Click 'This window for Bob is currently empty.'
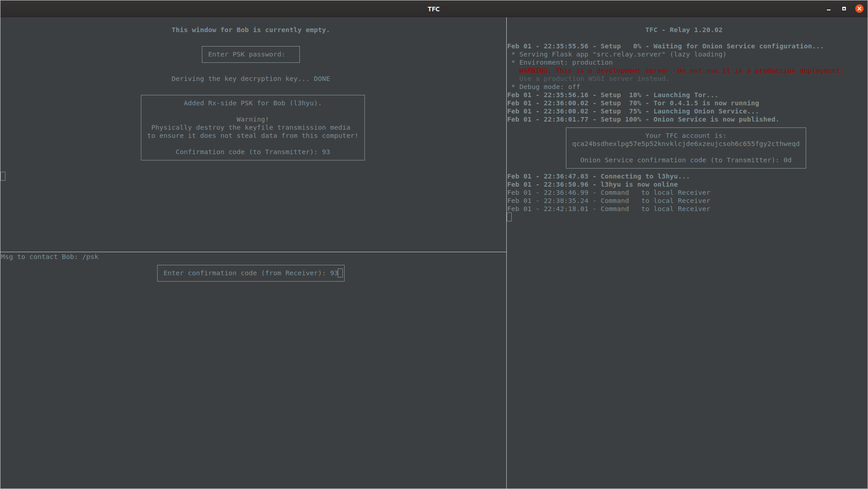The height and width of the screenshot is (489, 868). pos(250,30)
